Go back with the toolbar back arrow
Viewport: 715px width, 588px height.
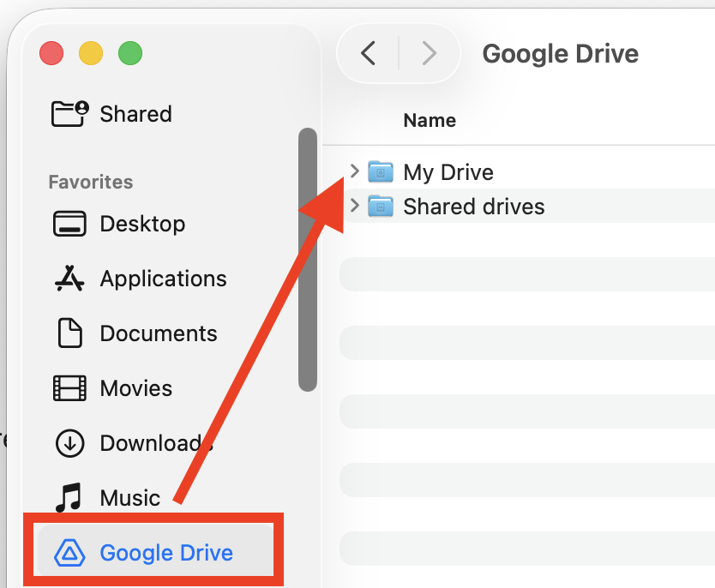[369, 54]
